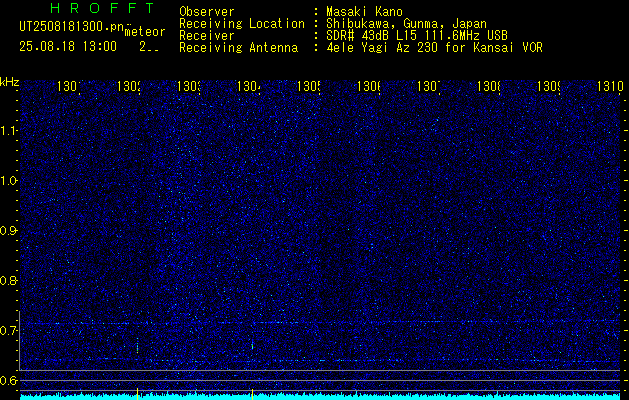
Task: Click the kHz axis unit label
Action: [9, 82]
